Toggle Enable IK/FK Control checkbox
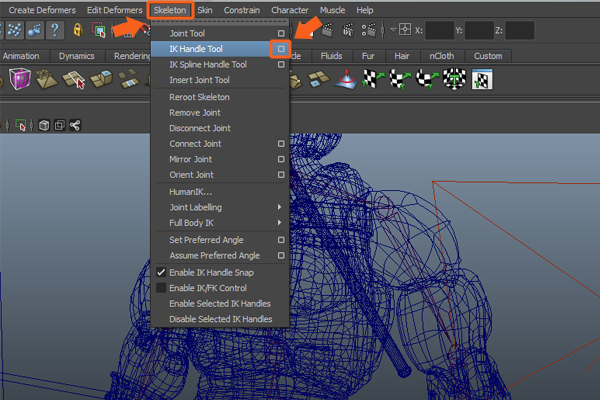The width and height of the screenshot is (600, 400). point(161,288)
